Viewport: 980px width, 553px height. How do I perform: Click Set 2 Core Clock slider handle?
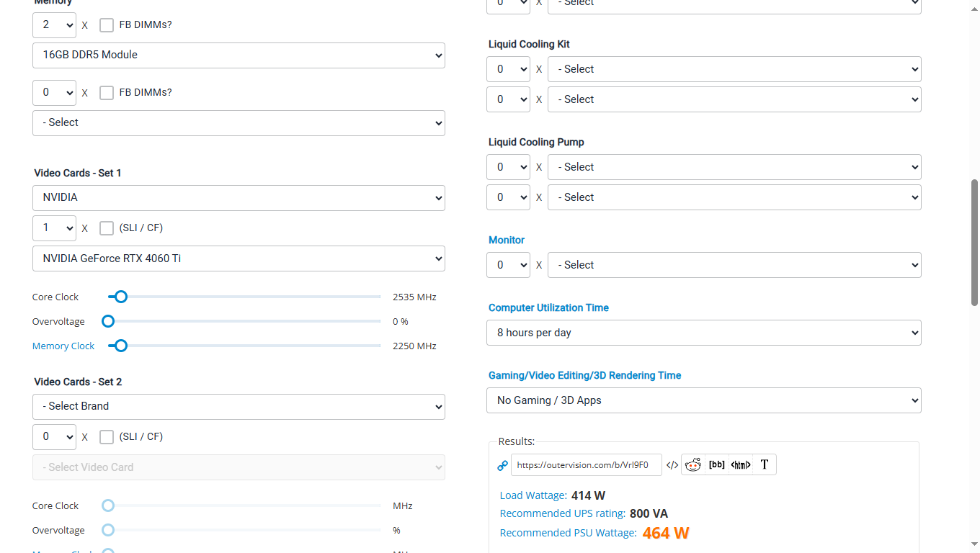pyautogui.click(x=108, y=505)
